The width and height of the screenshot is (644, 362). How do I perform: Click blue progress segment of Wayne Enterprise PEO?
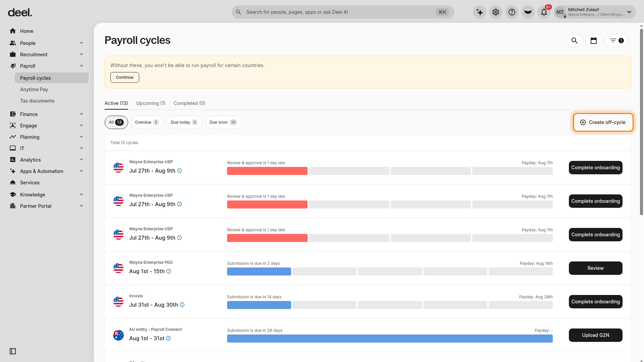[259, 271]
